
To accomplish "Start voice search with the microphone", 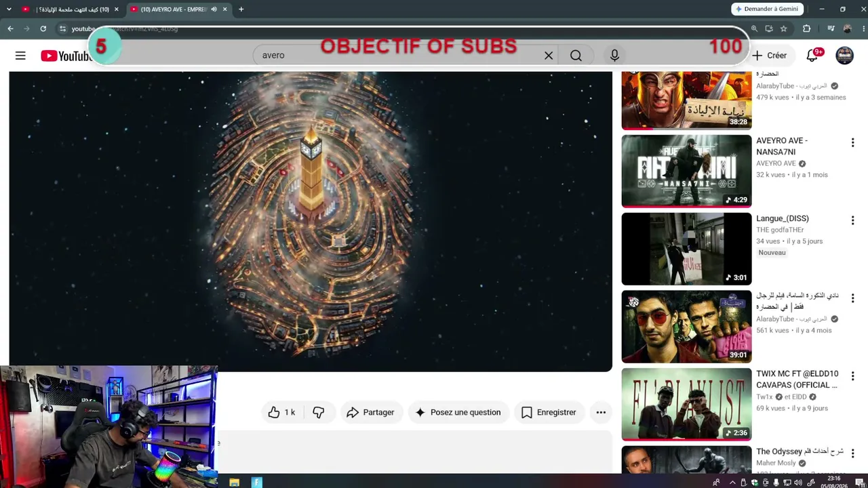I will pos(614,56).
